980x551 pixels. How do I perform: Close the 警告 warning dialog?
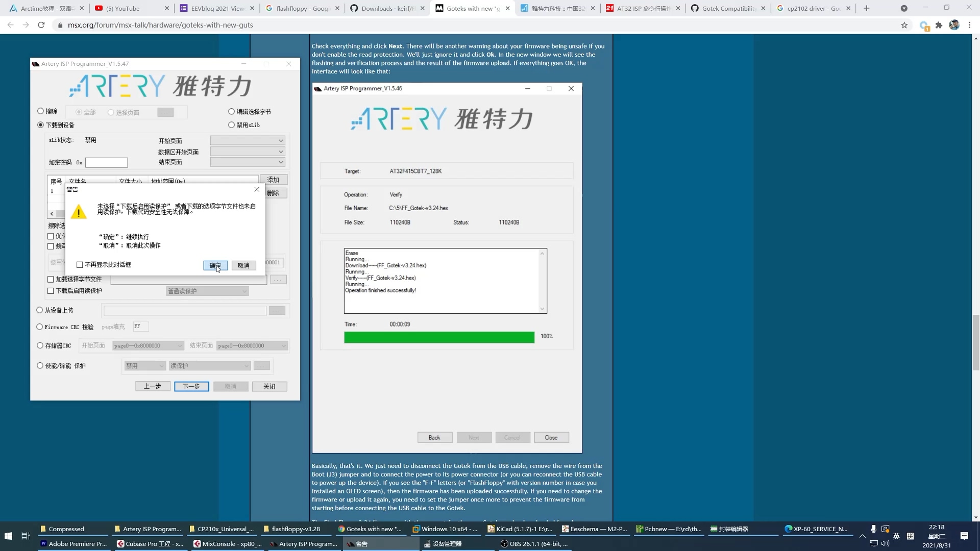click(257, 189)
